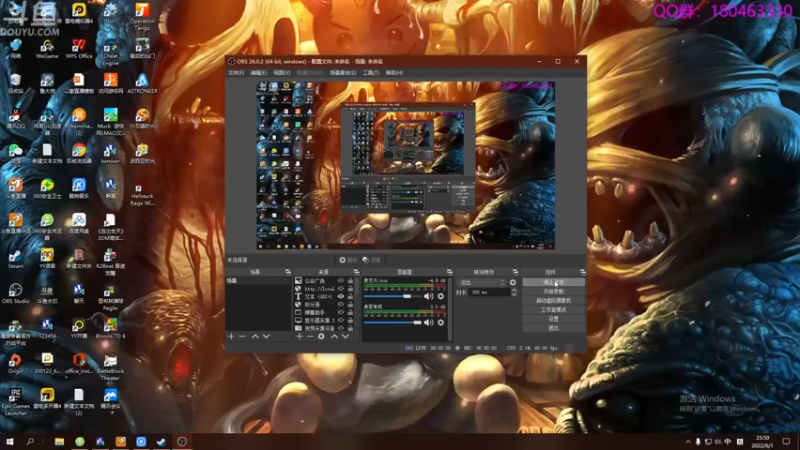Viewport: 800px width, 450px height.
Task: Open the 编辑(E) menu
Action: tap(259, 73)
